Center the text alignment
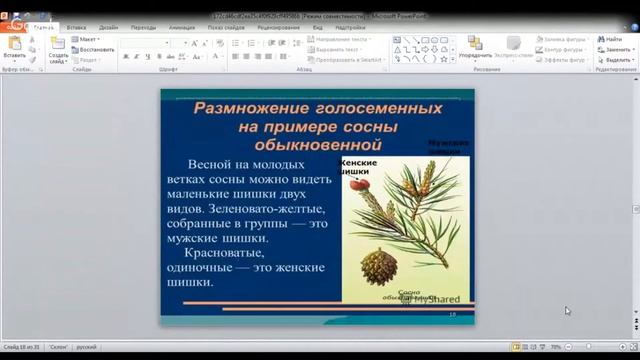The height and width of the screenshot is (360, 640). (247, 57)
